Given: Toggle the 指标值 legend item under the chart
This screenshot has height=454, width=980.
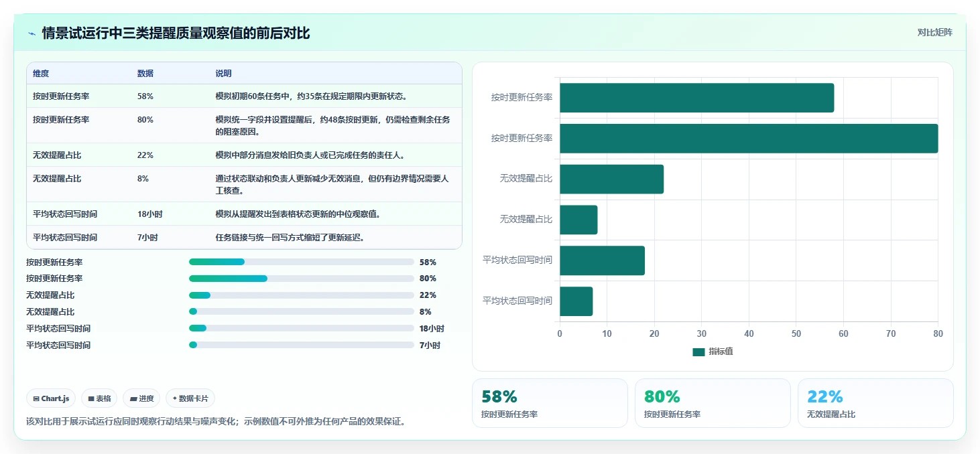Looking at the screenshot, I should click(713, 352).
